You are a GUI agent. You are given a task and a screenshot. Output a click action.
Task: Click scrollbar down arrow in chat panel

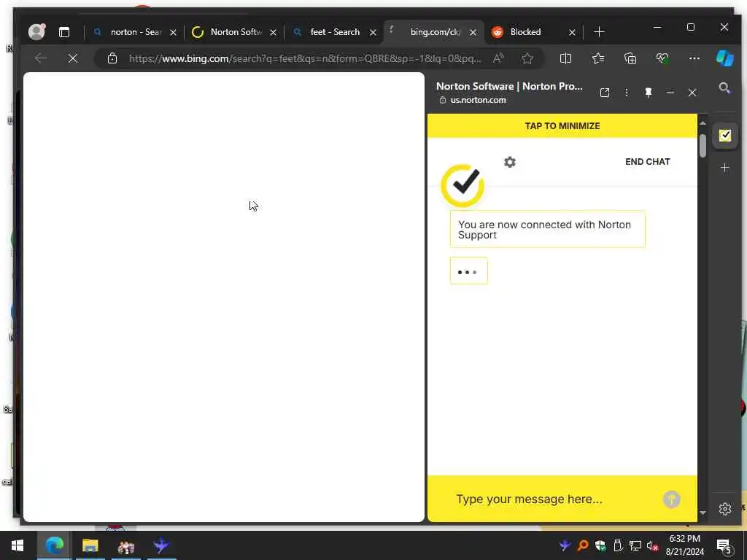click(x=703, y=513)
